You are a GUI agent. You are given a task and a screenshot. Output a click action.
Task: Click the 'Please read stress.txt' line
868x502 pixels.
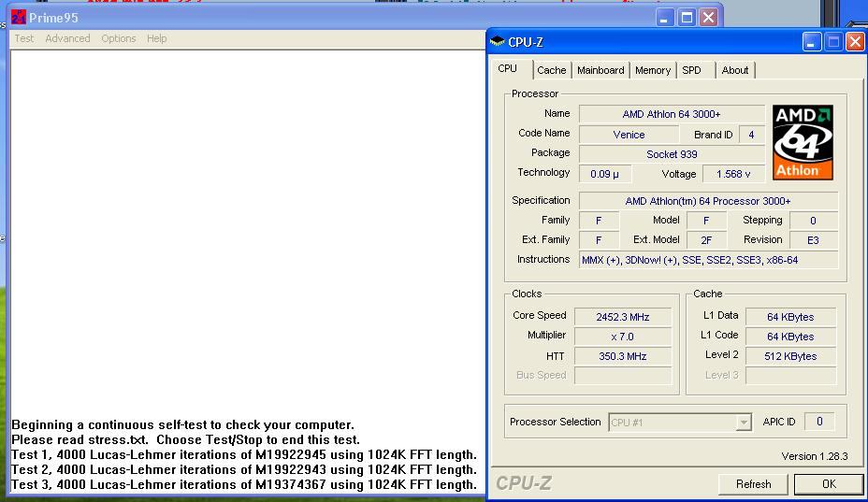(185, 440)
